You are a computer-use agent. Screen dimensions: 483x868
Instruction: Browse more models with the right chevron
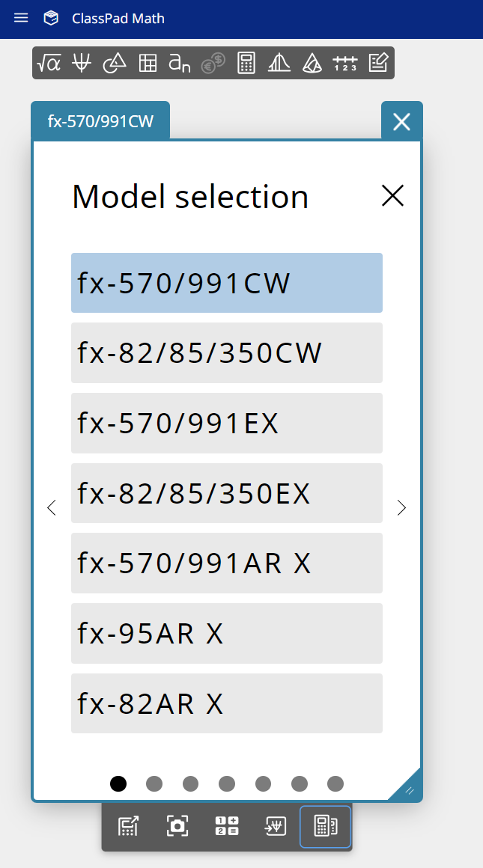tap(401, 507)
